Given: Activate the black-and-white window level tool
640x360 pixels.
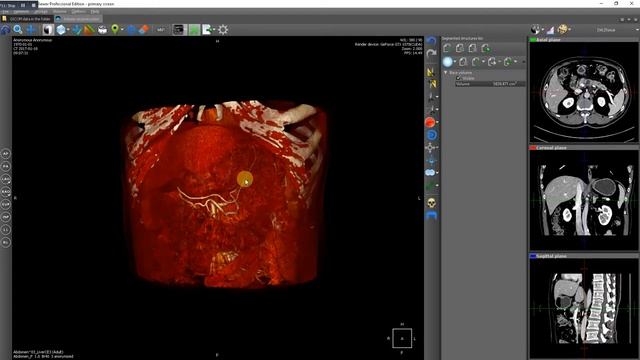Looking at the screenshot, I should (48, 29).
